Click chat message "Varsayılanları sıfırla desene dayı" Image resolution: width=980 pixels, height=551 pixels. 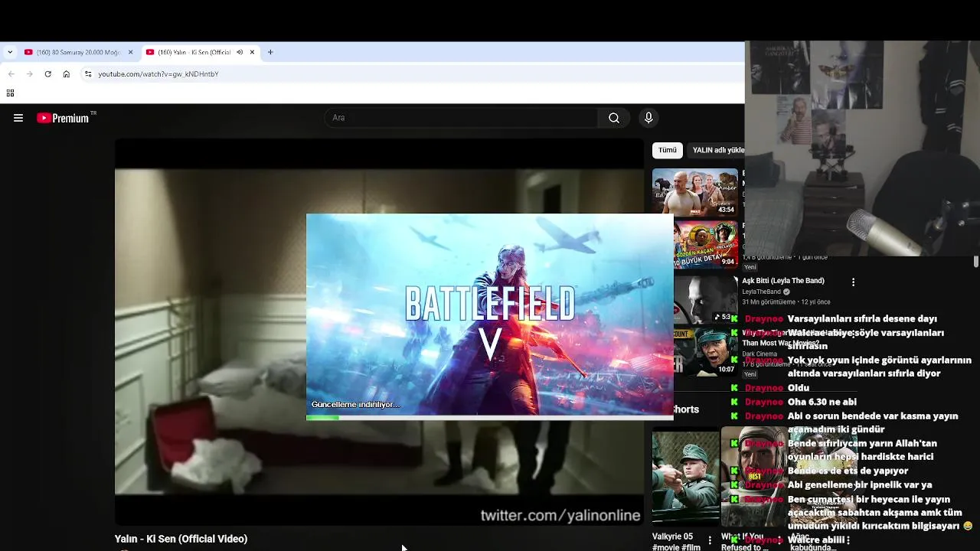(862, 318)
